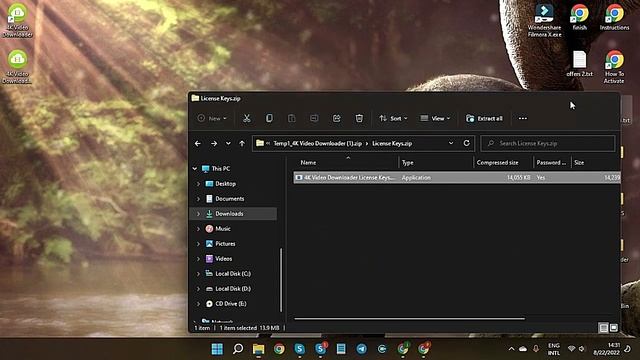This screenshot has width=640, height=360.
Task: Click the Share icon in toolbar
Action: click(x=336, y=118)
